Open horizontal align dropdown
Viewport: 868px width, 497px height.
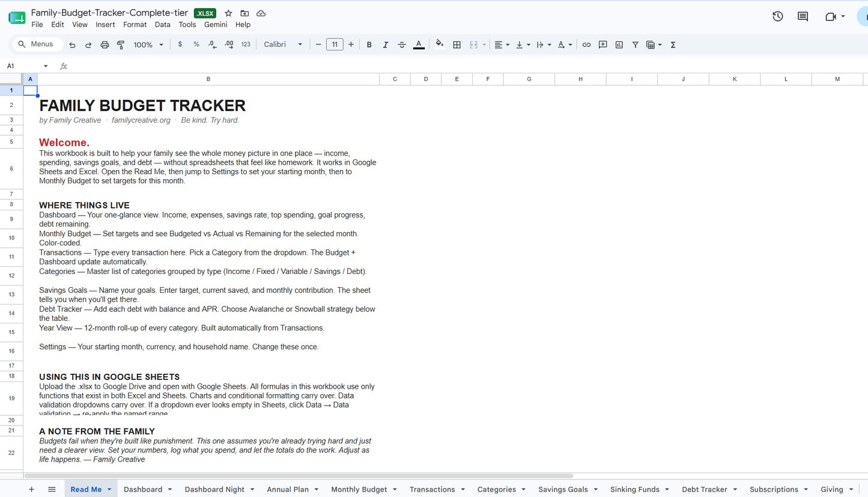coord(502,44)
